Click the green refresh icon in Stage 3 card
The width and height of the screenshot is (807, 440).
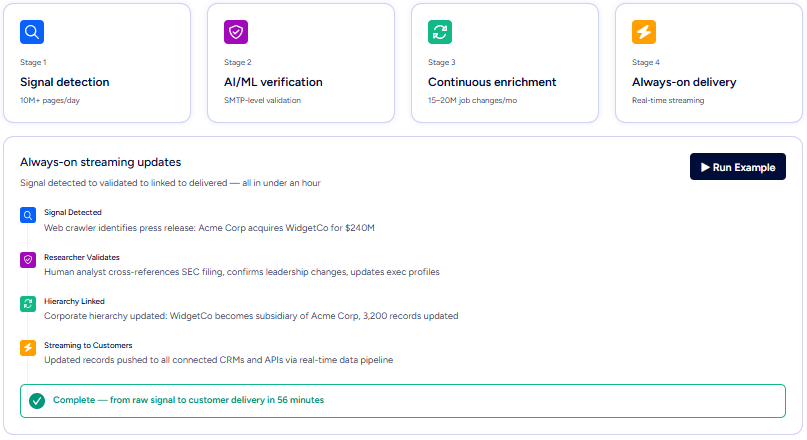tap(440, 32)
